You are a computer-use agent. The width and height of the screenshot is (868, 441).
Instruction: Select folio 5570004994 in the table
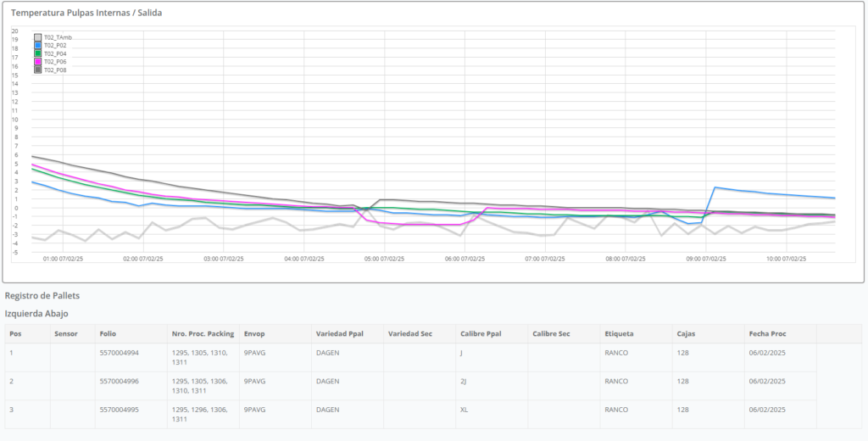(119, 352)
